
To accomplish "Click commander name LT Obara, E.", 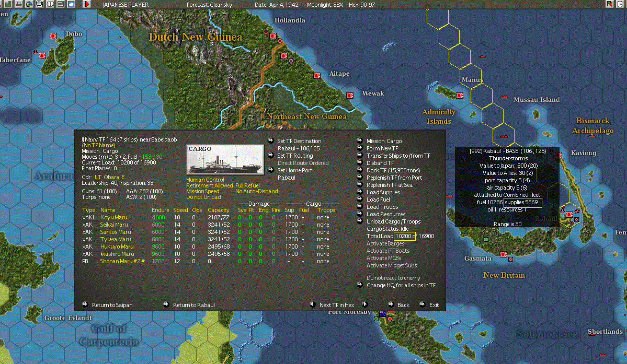I will (x=110, y=177).
